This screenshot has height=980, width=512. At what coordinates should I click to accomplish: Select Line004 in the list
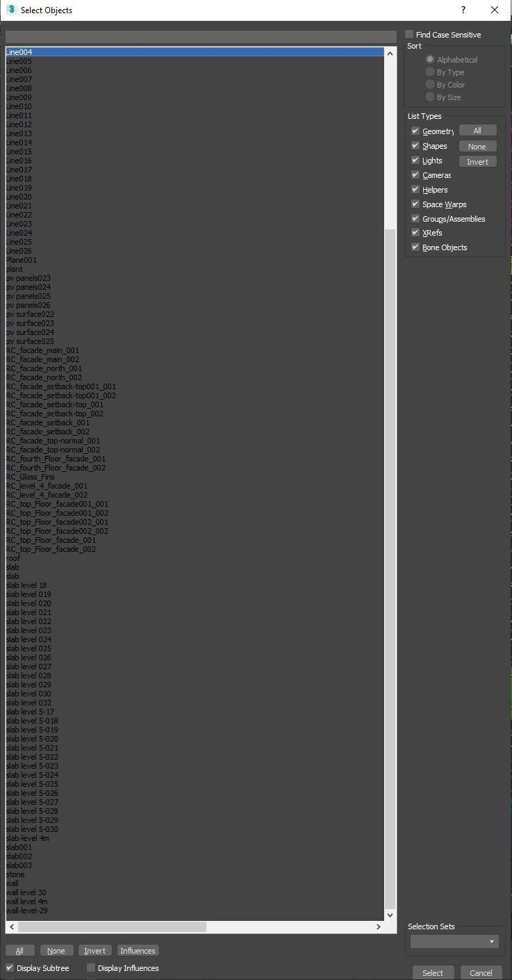tap(195, 52)
